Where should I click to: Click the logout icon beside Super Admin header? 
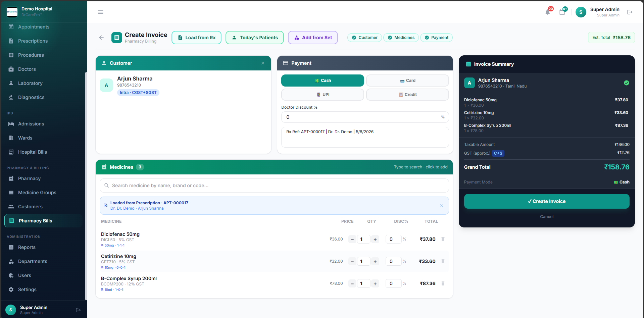tap(630, 12)
